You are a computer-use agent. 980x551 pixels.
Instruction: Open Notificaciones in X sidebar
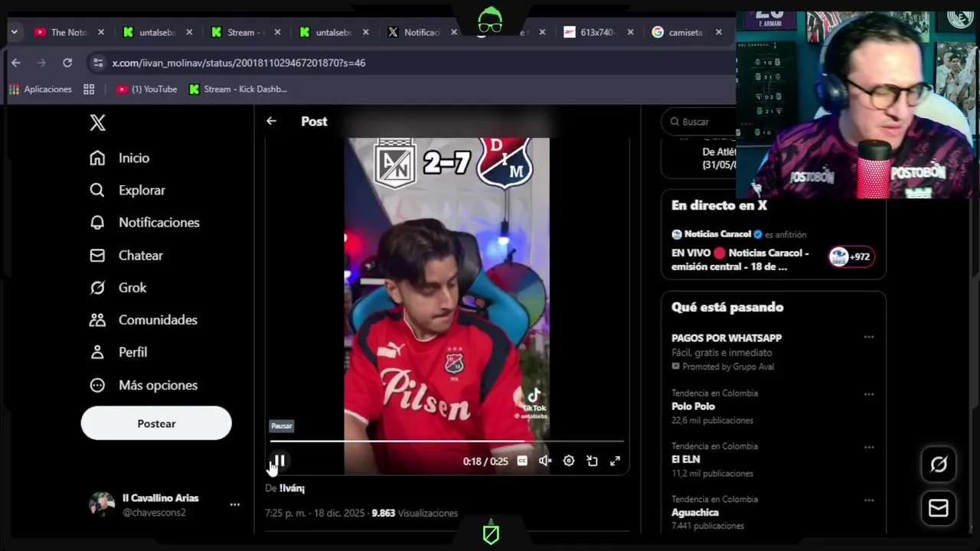[144, 222]
